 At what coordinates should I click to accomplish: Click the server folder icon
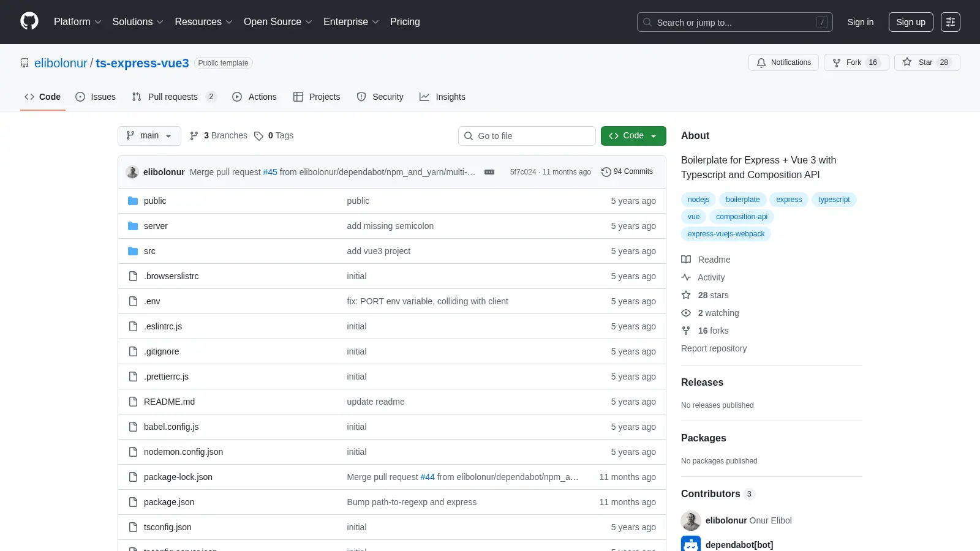(133, 226)
